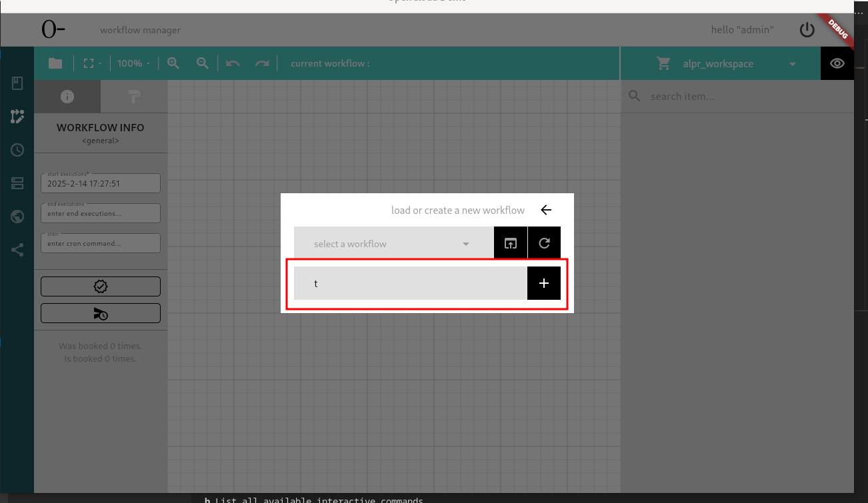The height and width of the screenshot is (503, 868).
Task: Click the refresh workflows icon in dialog
Action: 544,243
